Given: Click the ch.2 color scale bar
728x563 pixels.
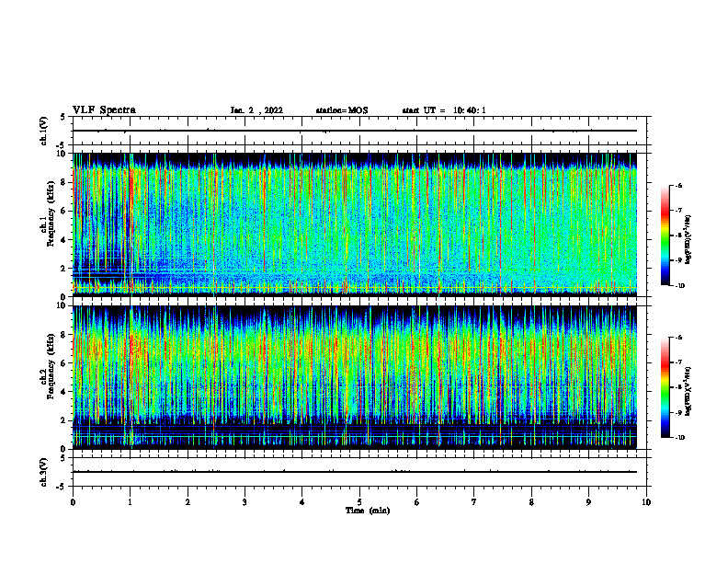Looking at the screenshot, I should 665,387.
